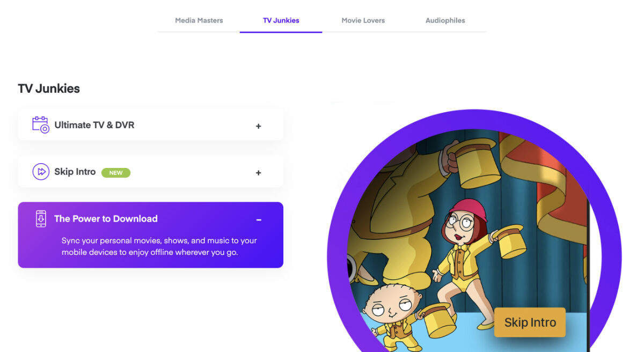Expand the Skip Intro plus sign
Image resolution: width=644 pixels, height=352 pixels.
click(259, 173)
